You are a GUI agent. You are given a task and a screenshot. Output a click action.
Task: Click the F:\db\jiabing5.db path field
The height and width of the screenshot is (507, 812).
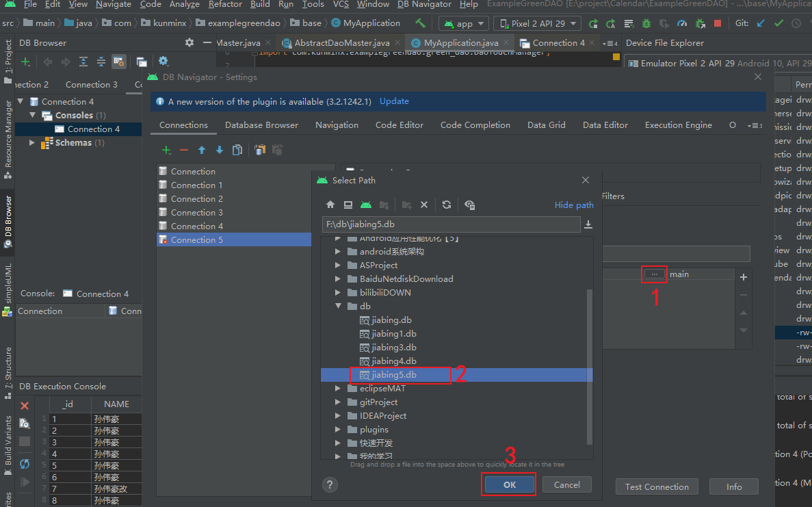451,224
